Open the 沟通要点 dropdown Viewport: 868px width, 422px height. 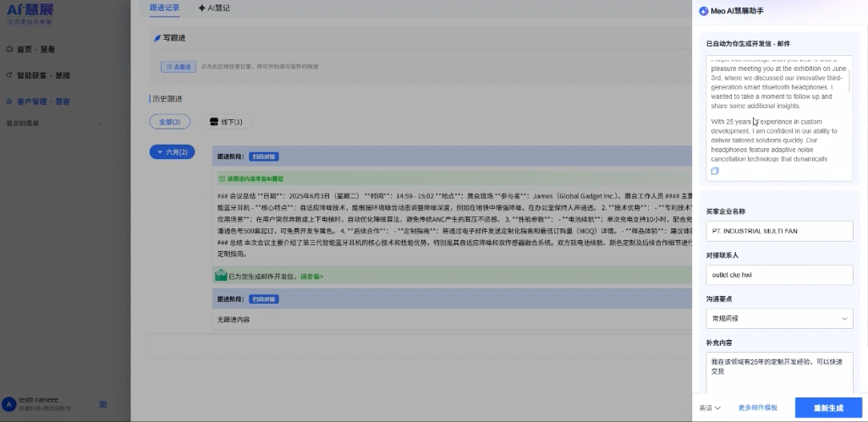pyautogui.click(x=778, y=318)
